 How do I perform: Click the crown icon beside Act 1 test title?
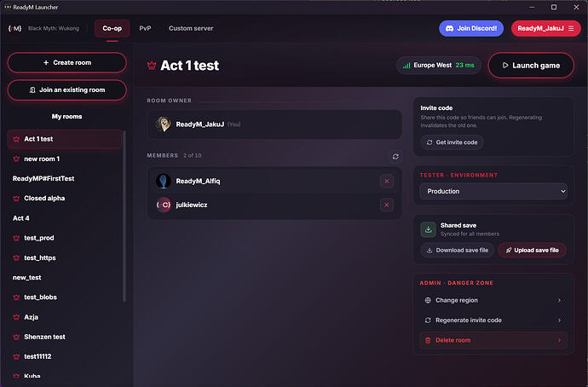click(152, 66)
